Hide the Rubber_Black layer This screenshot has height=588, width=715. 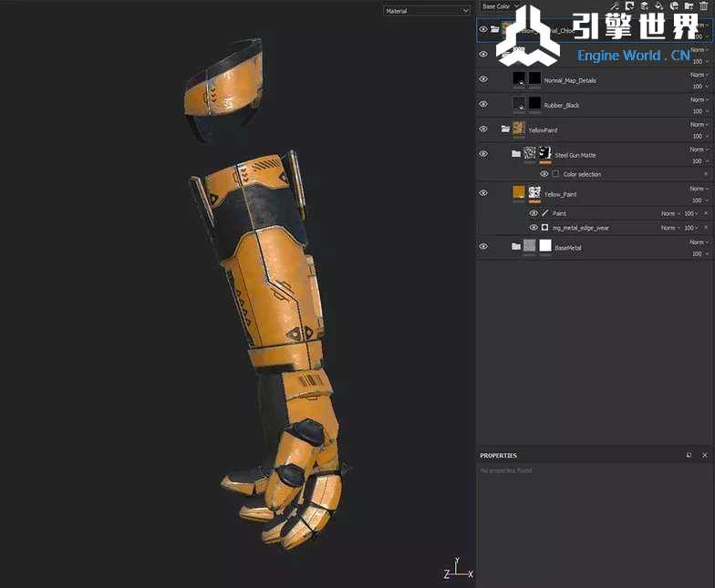tap(483, 105)
